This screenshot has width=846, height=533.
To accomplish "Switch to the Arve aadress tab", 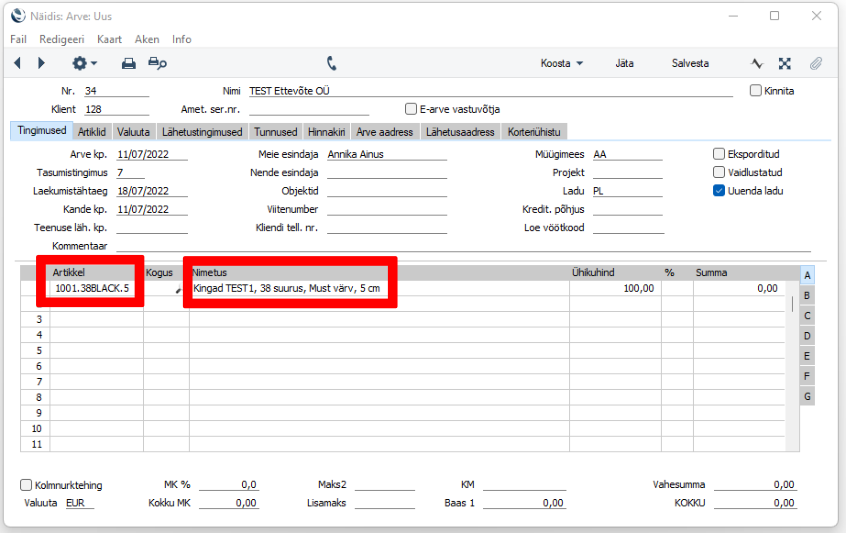I will pos(384,132).
